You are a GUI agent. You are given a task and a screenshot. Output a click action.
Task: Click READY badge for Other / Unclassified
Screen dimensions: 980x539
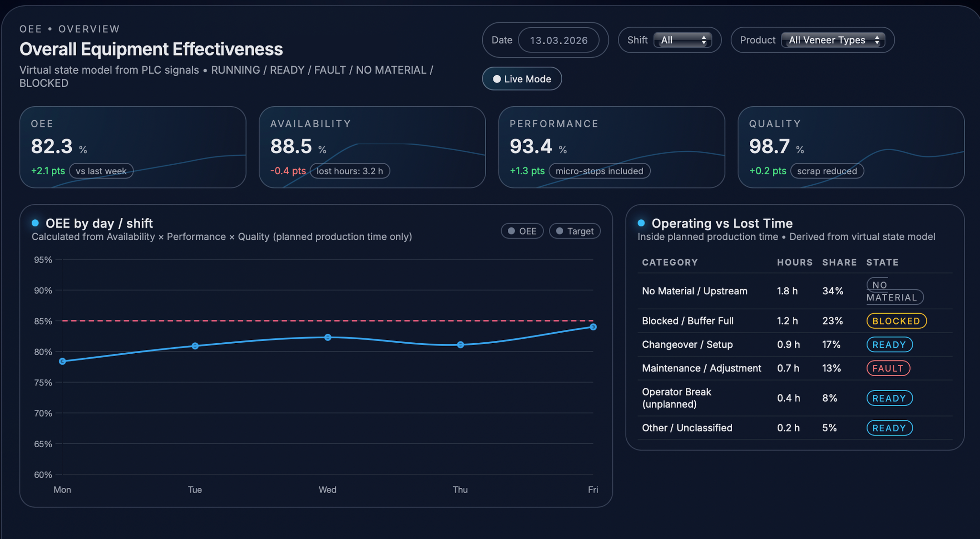[x=889, y=428]
